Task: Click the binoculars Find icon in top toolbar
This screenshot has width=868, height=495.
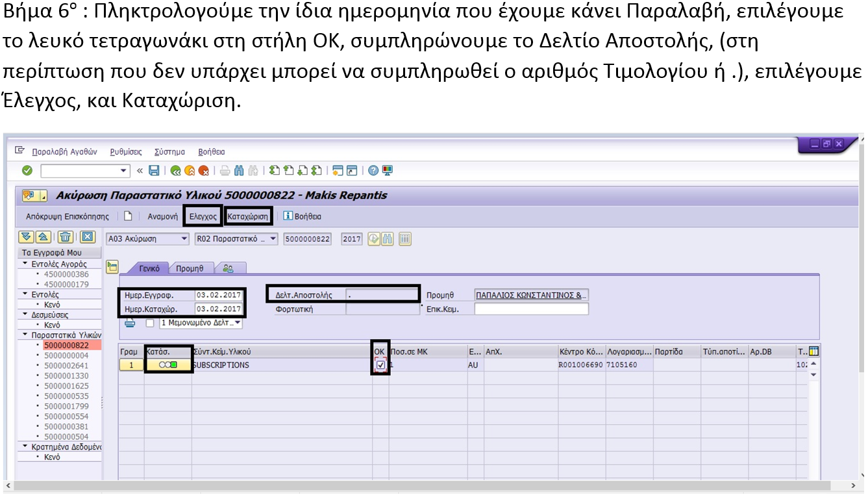Action: click(238, 171)
